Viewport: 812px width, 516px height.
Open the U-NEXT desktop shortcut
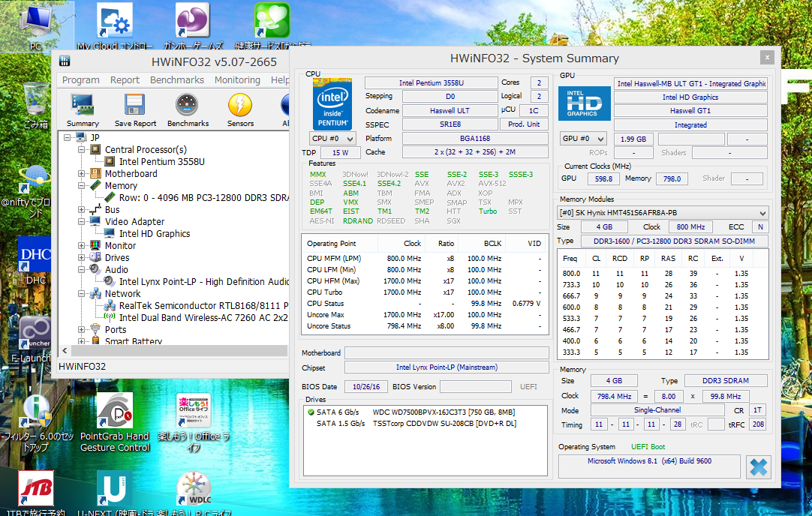click(114, 492)
